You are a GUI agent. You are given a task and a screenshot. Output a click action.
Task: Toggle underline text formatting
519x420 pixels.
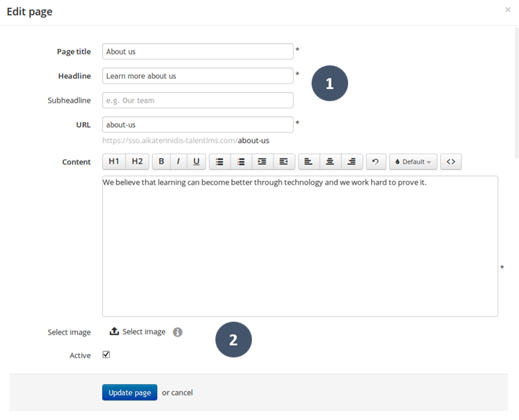(x=196, y=162)
